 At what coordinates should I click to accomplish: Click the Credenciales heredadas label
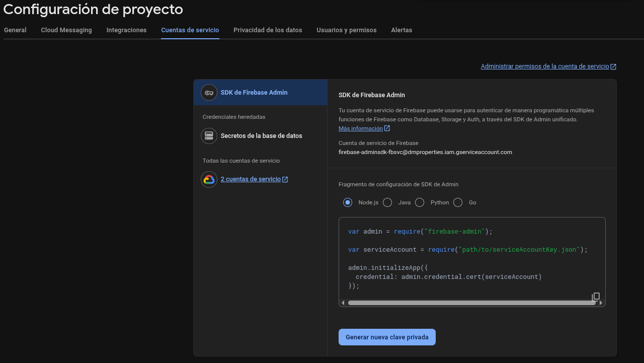coord(234,117)
